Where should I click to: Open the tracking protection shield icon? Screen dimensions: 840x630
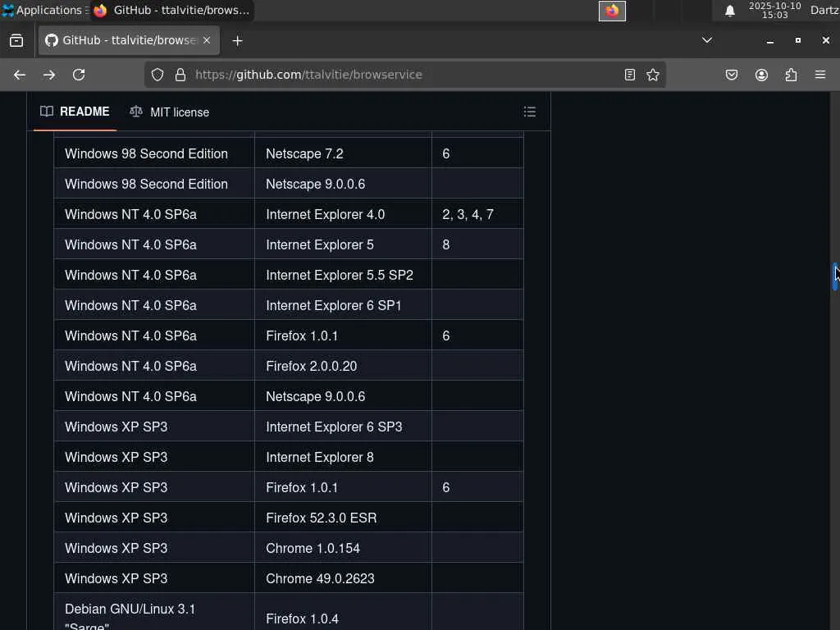pyautogui.click(x=157, y=75)
